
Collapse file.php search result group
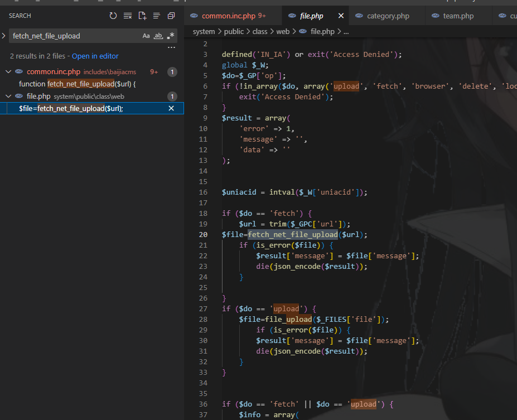[x=8, y=96]
